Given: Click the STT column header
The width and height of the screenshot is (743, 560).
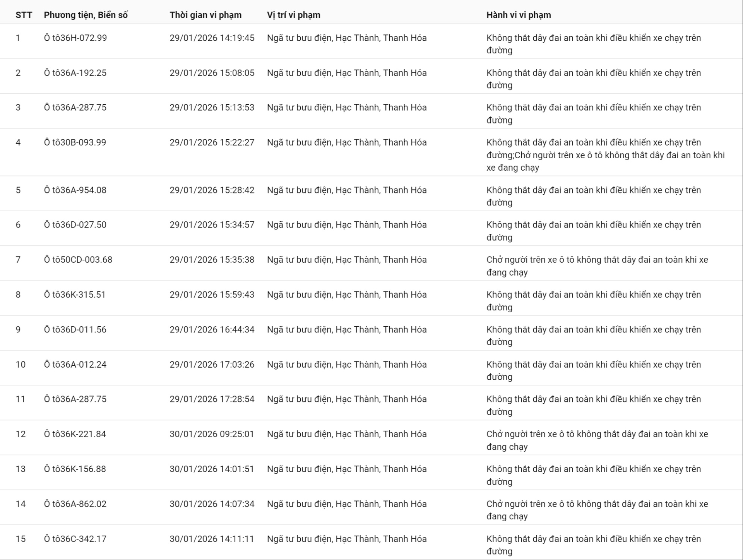Looking at the screenshot, I should tap(24, 15).
